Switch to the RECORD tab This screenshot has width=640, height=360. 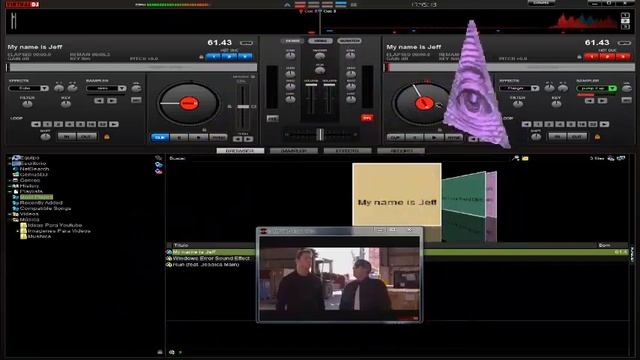[401, 151]
